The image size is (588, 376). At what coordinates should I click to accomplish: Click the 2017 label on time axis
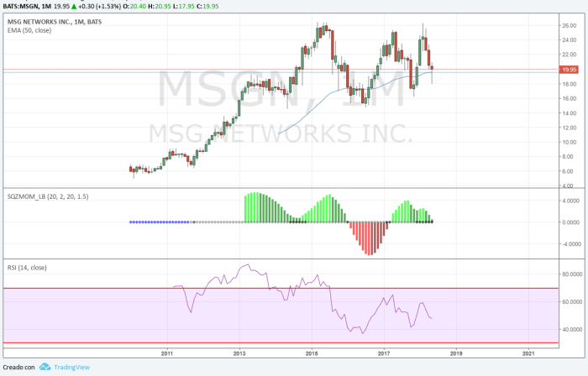pos(384,353)
